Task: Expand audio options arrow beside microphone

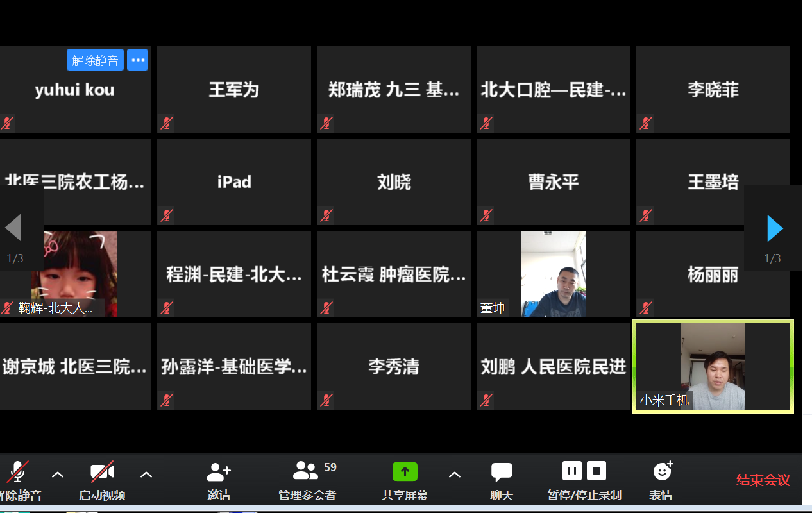Action: click(58, 475)
